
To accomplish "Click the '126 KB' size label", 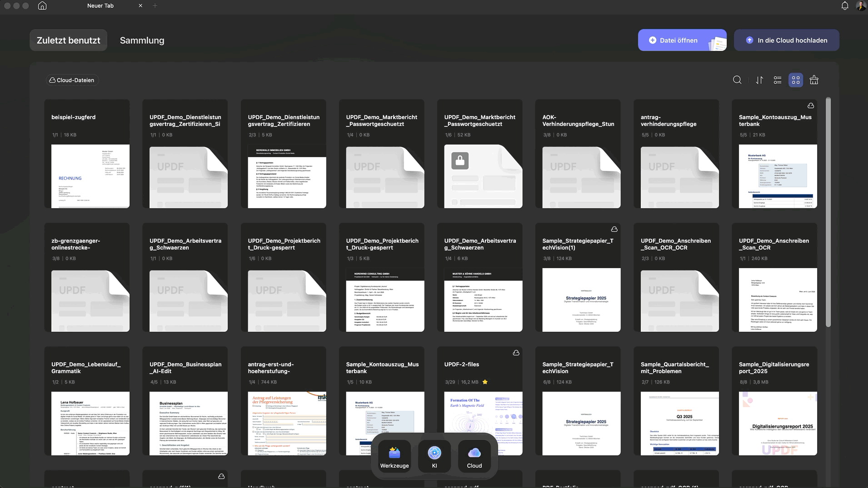I will coord(662,382).
